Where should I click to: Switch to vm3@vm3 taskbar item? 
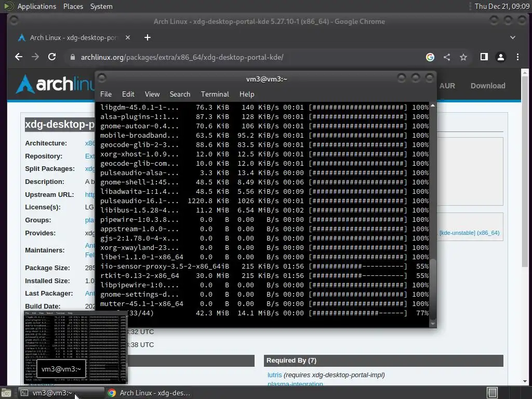(61, 393)
